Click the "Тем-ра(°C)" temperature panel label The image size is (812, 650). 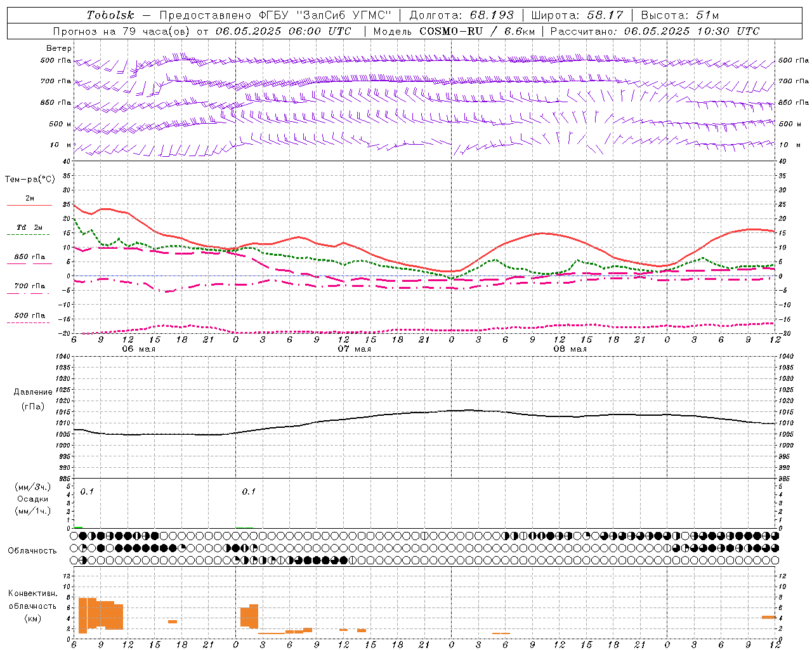pos(30,179)
